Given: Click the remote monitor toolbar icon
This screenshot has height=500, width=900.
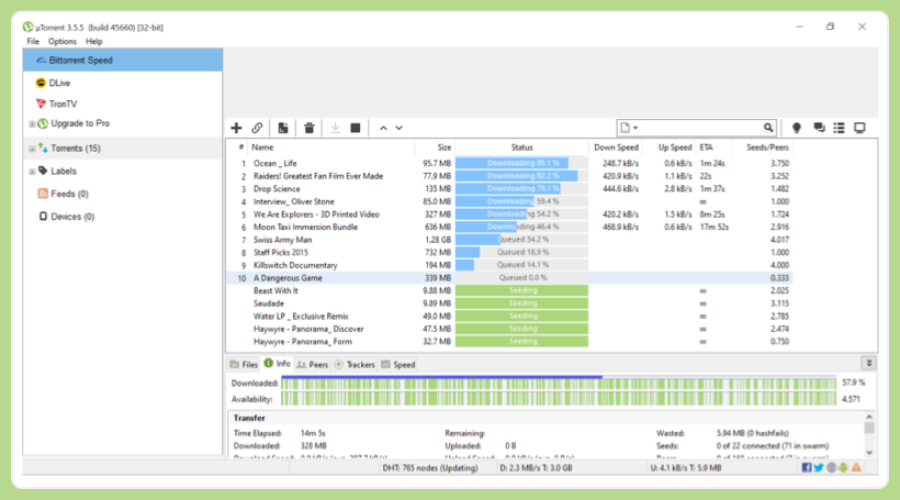Looking at the screenshot, I should pyautogui.click(x=859, y=127).
